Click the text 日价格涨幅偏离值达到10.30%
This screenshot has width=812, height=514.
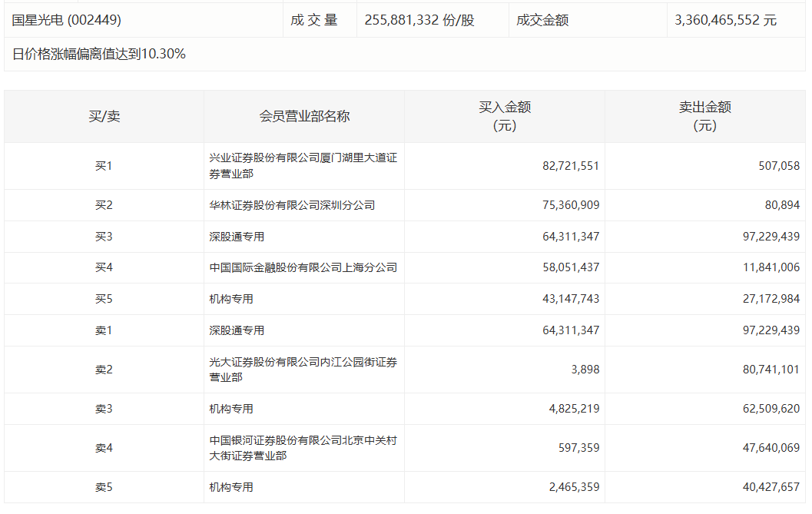pos(98,54)
